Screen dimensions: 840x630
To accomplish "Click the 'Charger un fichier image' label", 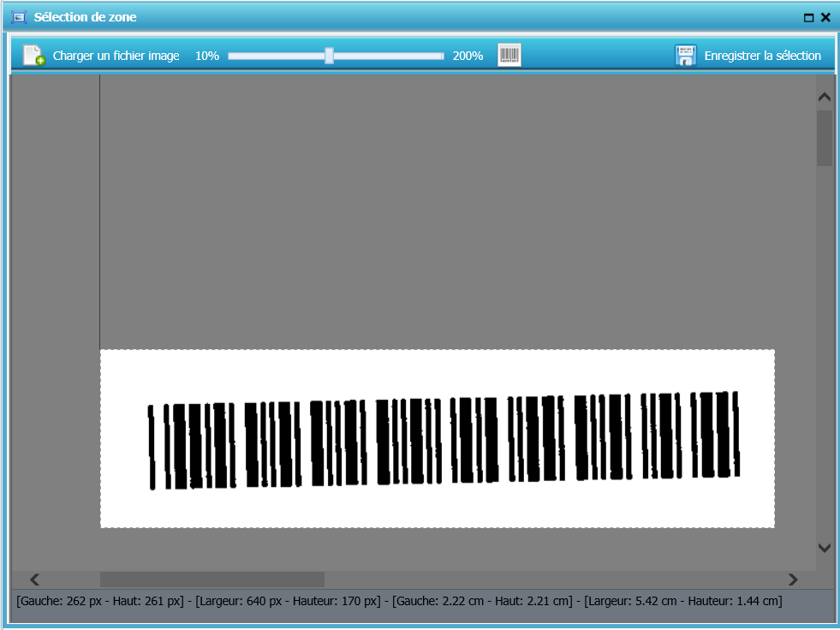I will click(116, 56).
